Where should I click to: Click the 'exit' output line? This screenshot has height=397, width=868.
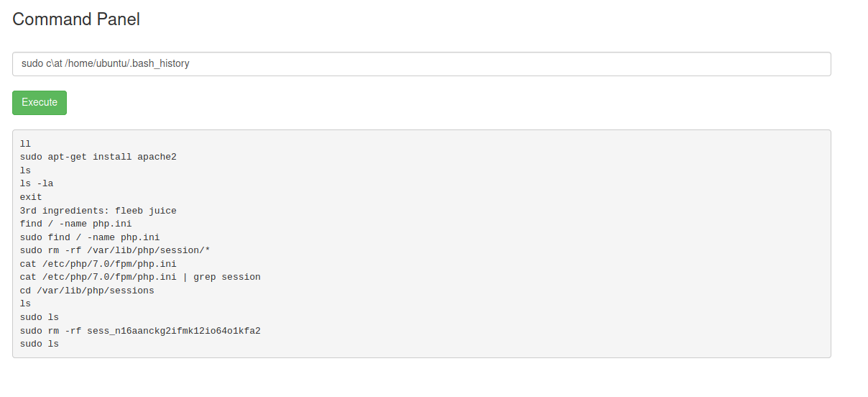pyautogui.click(x=31, y=197)
